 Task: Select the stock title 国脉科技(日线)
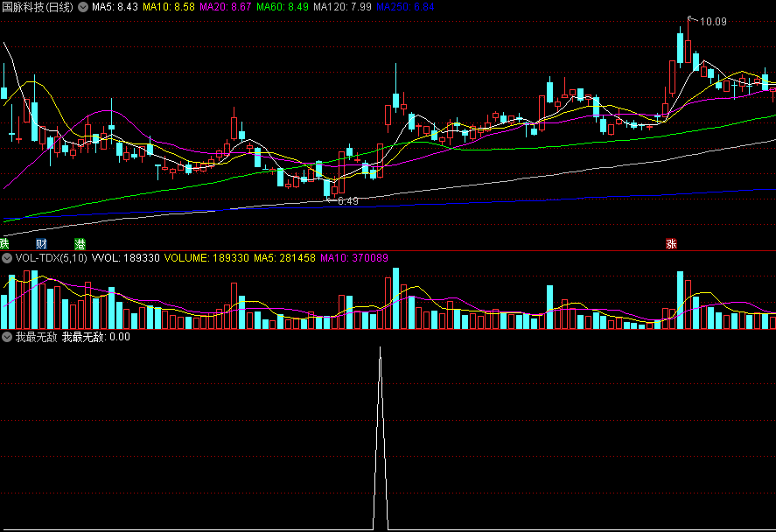38,7
